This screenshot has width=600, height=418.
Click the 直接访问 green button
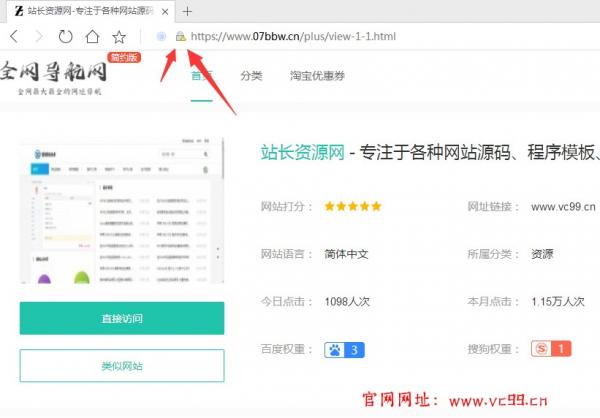pyautogui.click(x=122, y=318)
